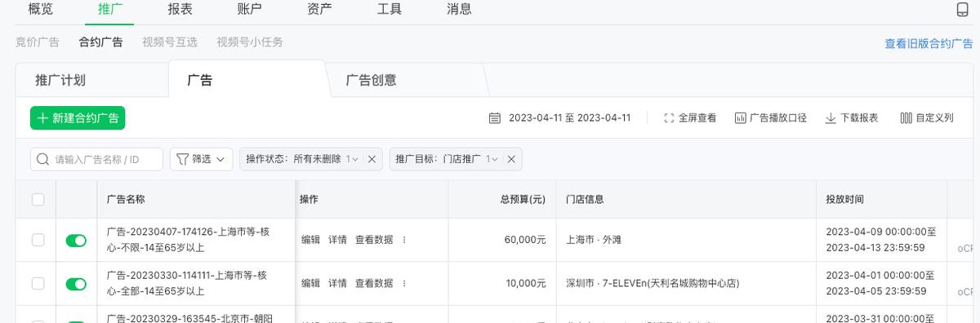This screenshot has width=980, height=323.
Task: Click the download report icon
Action: click(831, 118)
